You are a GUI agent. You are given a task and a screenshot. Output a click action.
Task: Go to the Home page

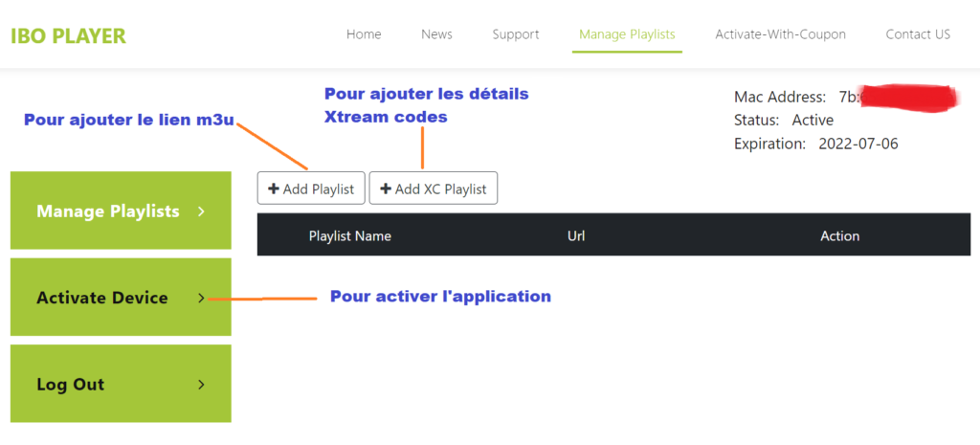tap(364, 34)
